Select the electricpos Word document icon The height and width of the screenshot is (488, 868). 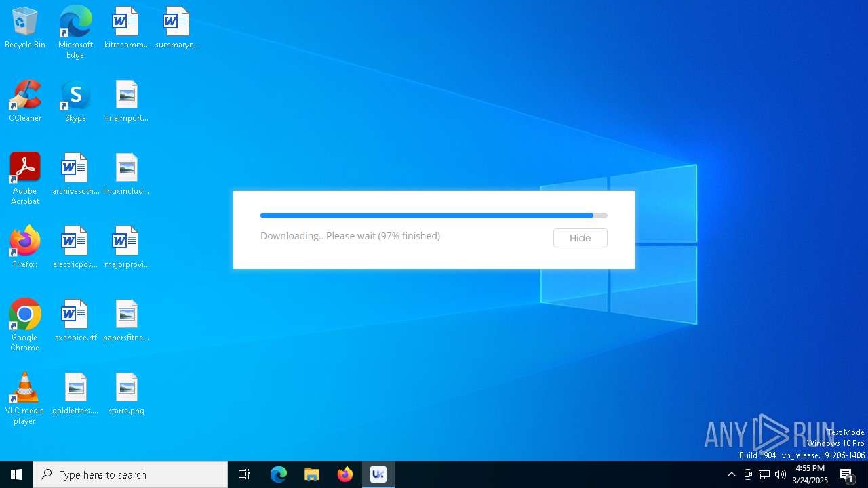pyautogui.click(x=75, y=248)
